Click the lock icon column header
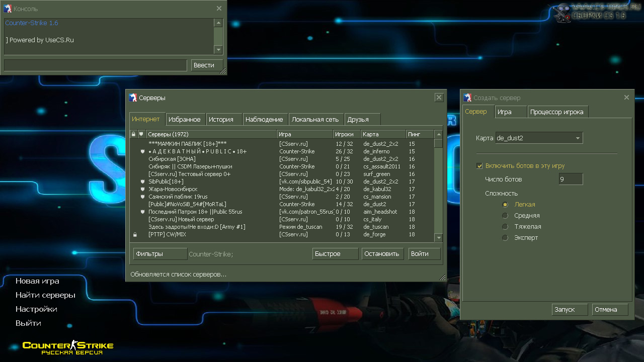Screen dimensions: 644x362 point(133,134)
